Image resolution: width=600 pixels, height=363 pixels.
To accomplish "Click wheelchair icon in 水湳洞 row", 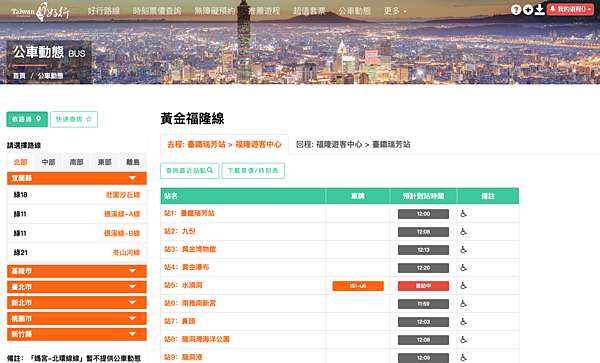I will click(463, 285).
